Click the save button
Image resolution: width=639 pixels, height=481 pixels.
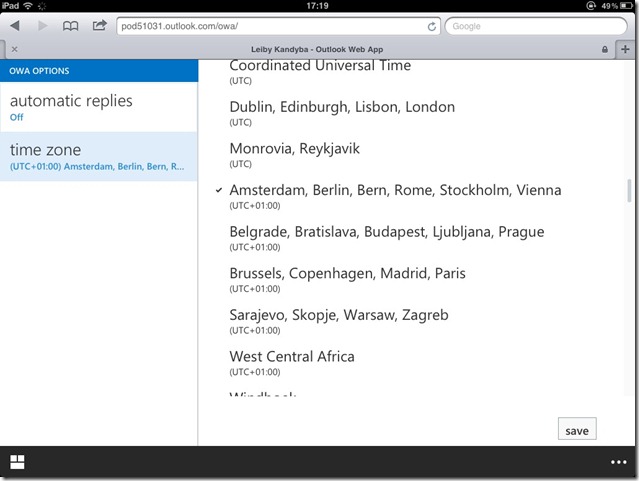pyautogui.click(x=577, y=428)
